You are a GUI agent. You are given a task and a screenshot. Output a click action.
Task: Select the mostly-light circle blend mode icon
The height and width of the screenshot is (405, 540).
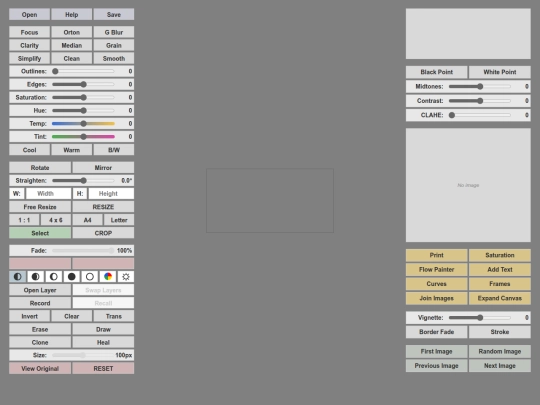53,277
